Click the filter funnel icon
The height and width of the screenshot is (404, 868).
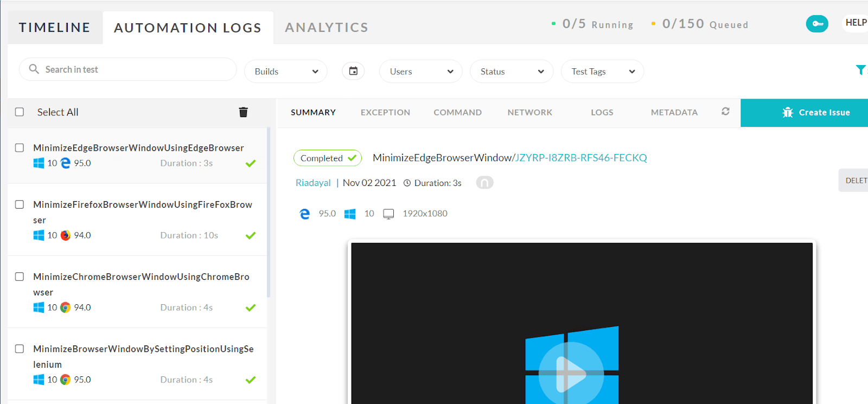(860, 70)
